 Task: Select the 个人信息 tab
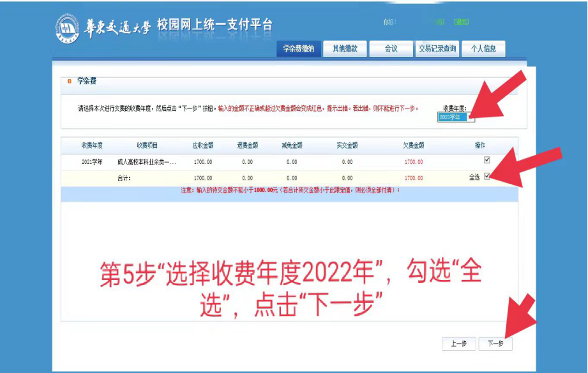click(483, 48)
